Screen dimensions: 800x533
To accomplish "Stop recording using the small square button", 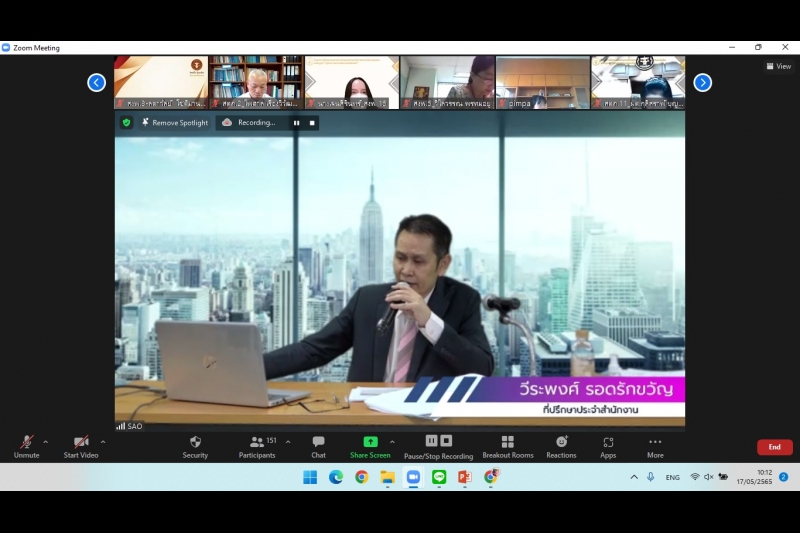I will click(312, 123).
